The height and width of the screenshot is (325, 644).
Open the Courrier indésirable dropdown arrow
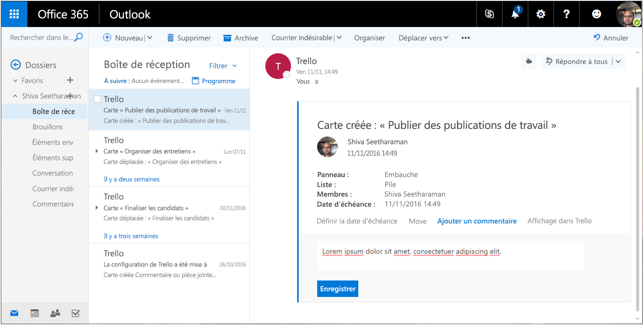tap(339, 37)
